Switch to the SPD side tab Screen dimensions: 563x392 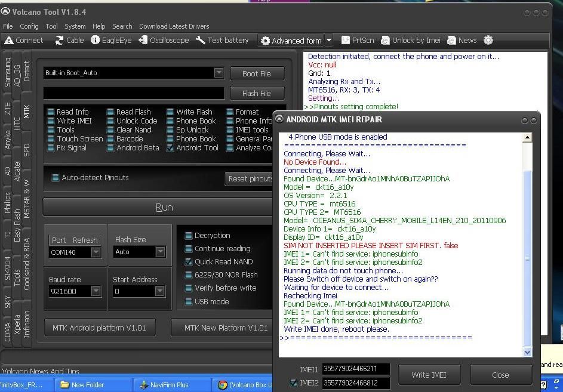click(x=26, y=150)
